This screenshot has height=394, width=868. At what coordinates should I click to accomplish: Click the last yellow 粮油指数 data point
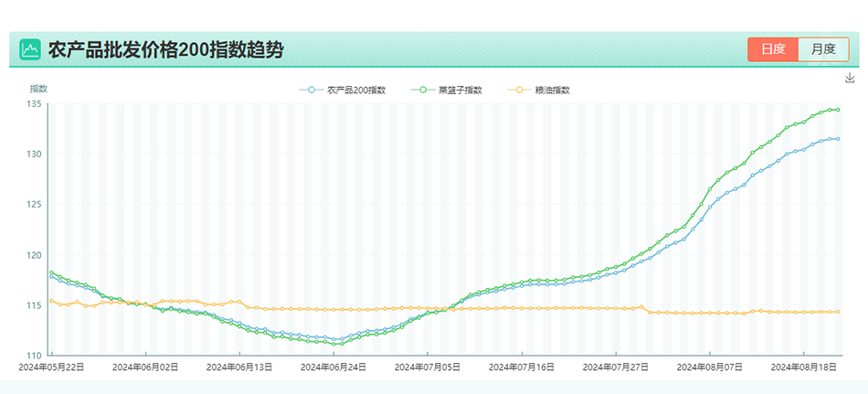pos(838,312)
